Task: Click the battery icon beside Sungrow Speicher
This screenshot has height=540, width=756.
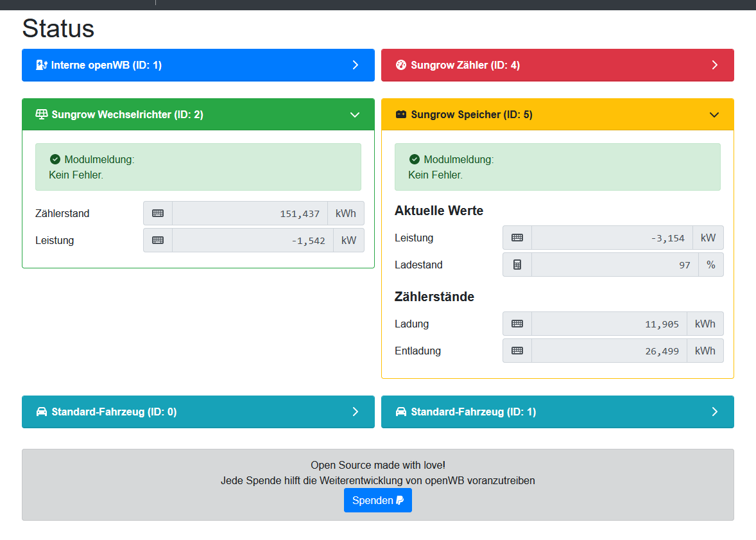Action: [x=400, y=114]
